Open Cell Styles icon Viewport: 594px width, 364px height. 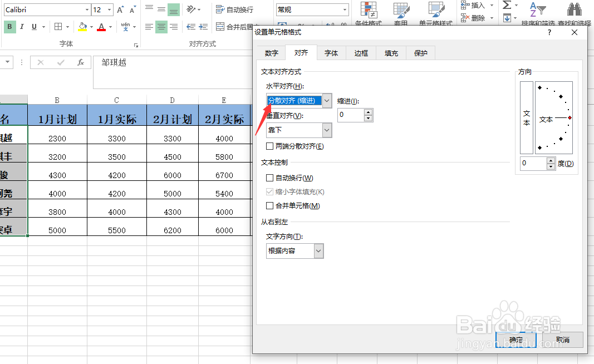point(436,10)
